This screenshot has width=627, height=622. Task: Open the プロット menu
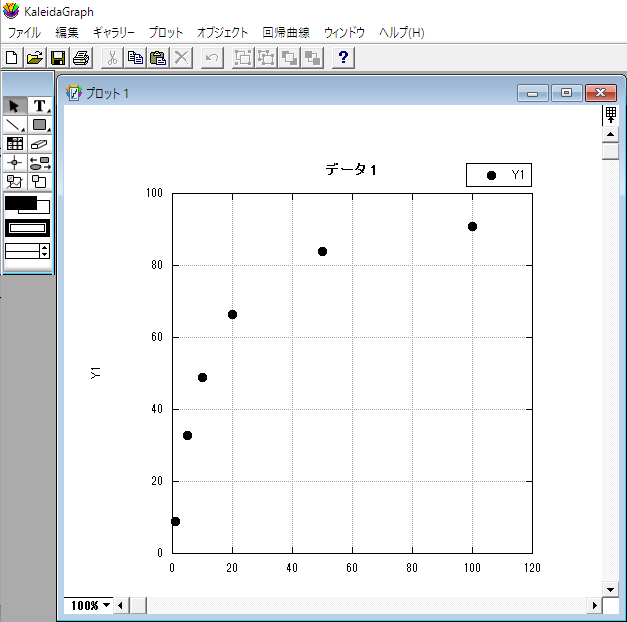pyautogui.click(x=166, y=33)
